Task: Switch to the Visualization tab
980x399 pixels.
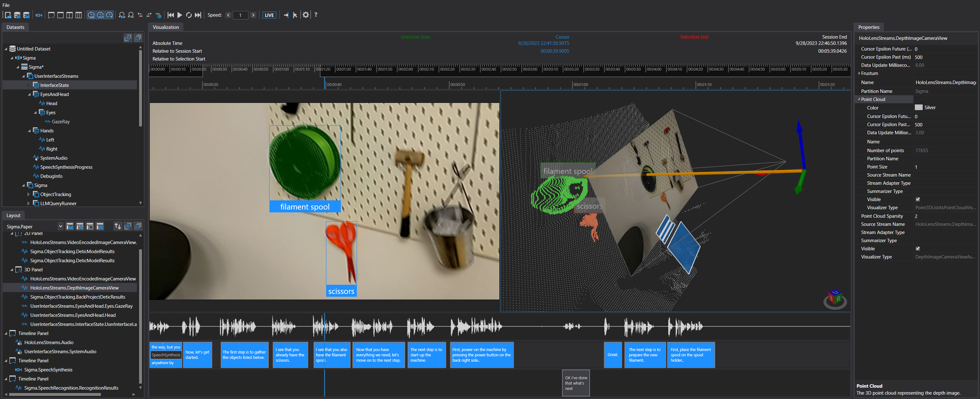Action: pos(165,27)
